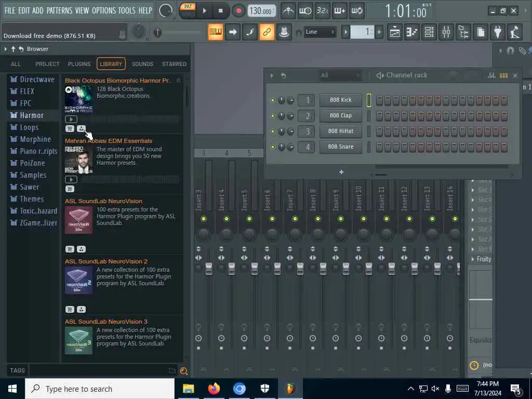Image resolution: width=532 pixels, height=399 pixels.
Task: Toggle auto-scroll arrow icon
Action: click(x=233, y=32)
